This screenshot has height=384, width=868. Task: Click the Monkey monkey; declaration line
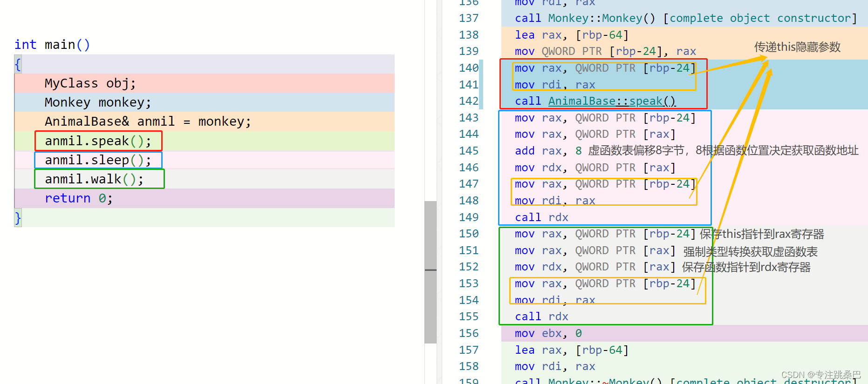pos(98,102)
